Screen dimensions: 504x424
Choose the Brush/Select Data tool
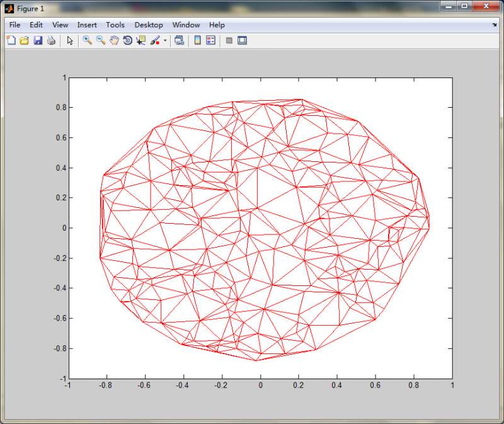pyautogui.click(x=155, y=40)
